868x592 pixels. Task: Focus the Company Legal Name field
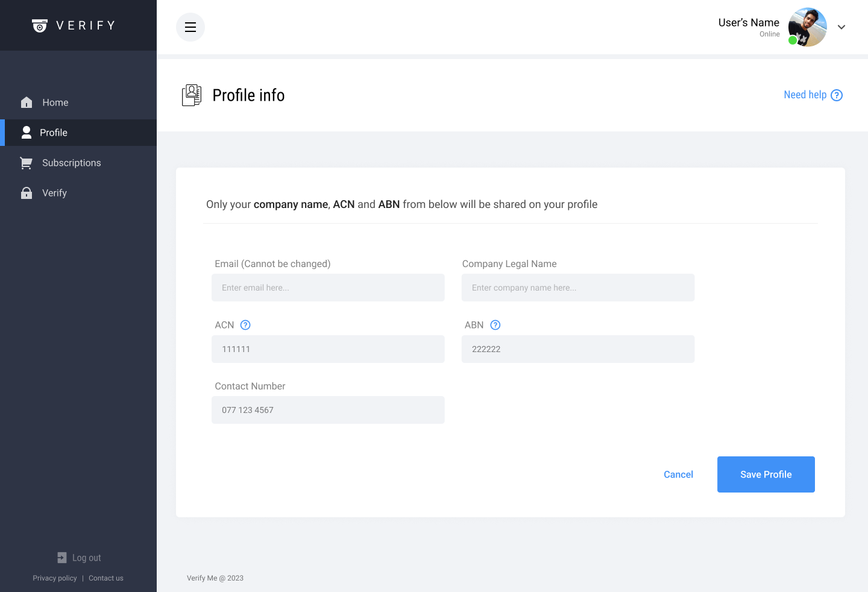click(x=578, y=288)
